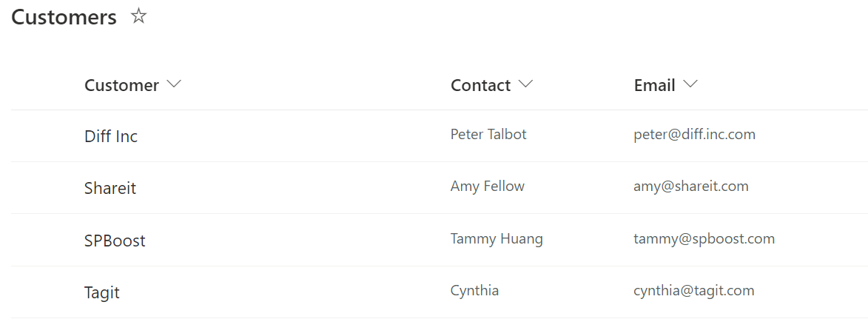Viewport: 868px width, 319px height.
Task: Click the Contact column header label
Action: pyautogui.click(x=480, y=85)
